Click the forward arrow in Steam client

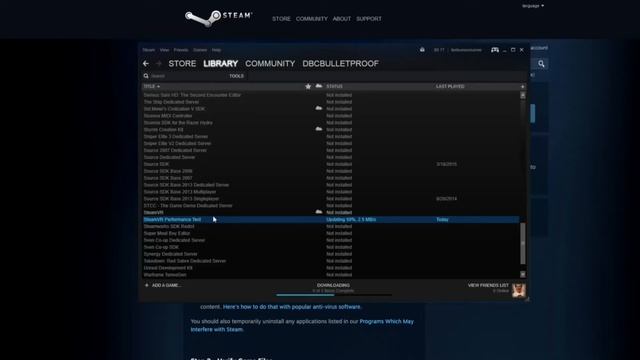(159, 64)
